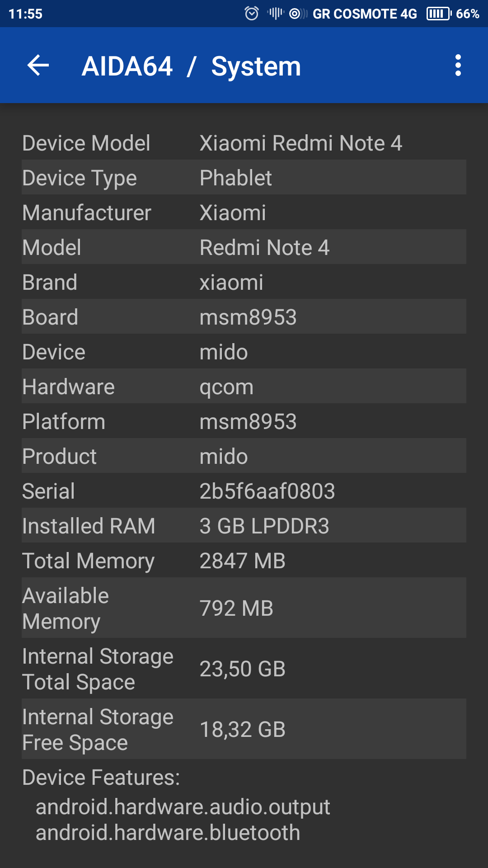Select the Device Model row
This screenshot has height=868, width=488.
coord(244,143)
